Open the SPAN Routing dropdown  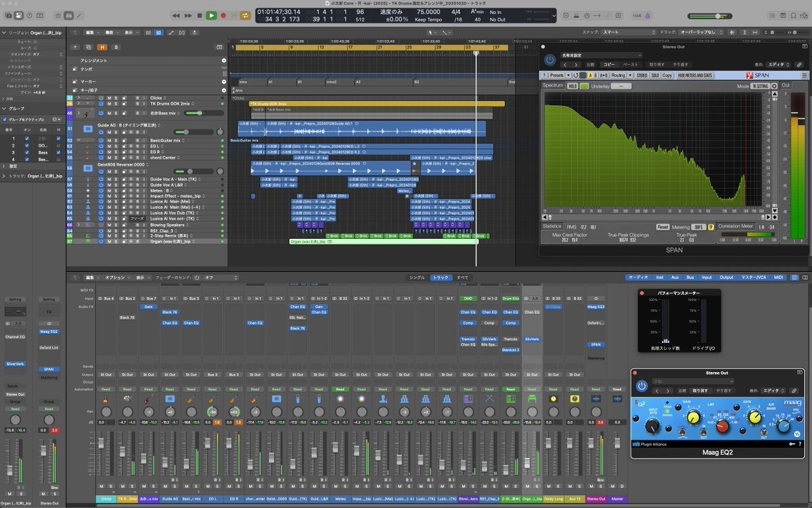(619, 75)
